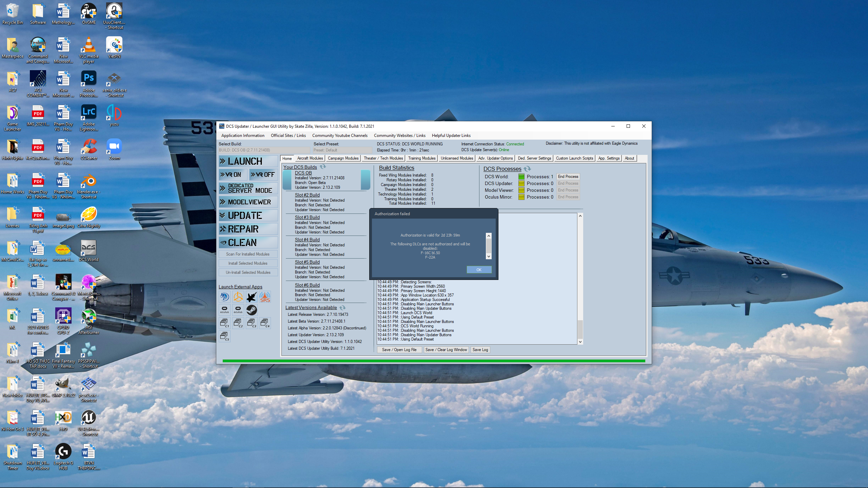Screen dimensions: 868x488
Task: Open OvGME desktop icon
Action: point(88,13)
